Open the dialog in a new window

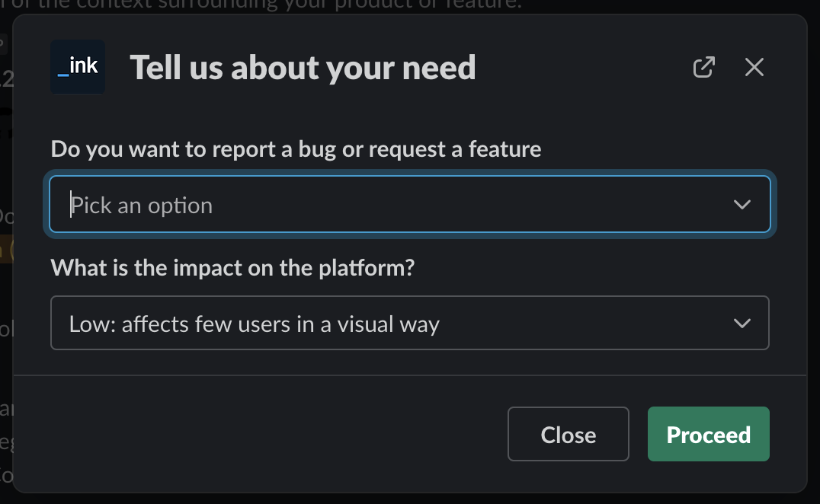(x=703, y=67)
